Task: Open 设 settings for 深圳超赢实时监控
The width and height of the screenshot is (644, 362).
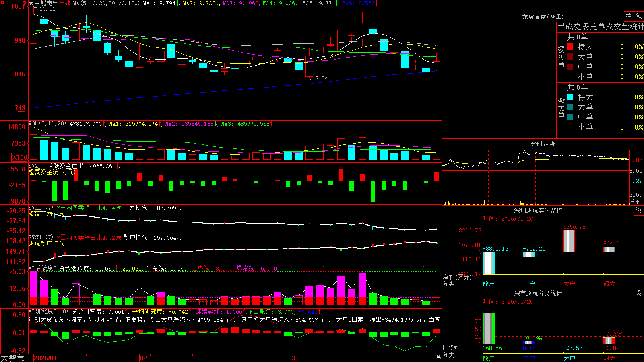Action: (x=639, y=210)
